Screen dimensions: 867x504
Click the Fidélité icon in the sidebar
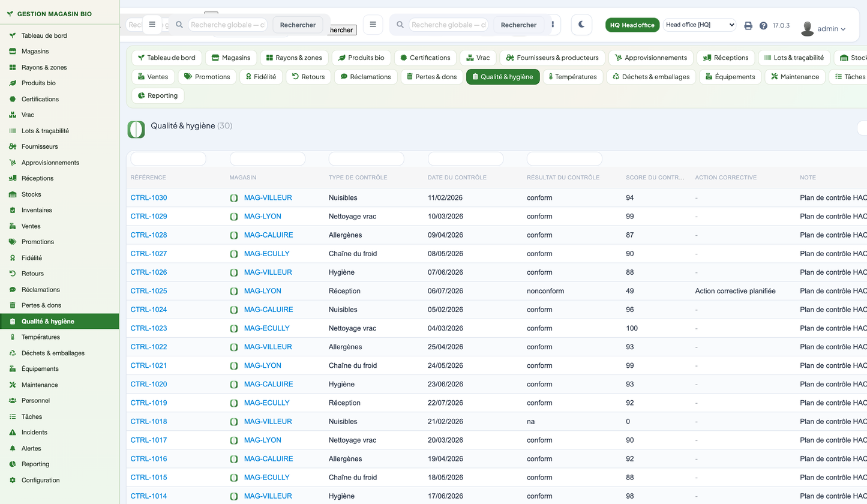coord(13,257)
